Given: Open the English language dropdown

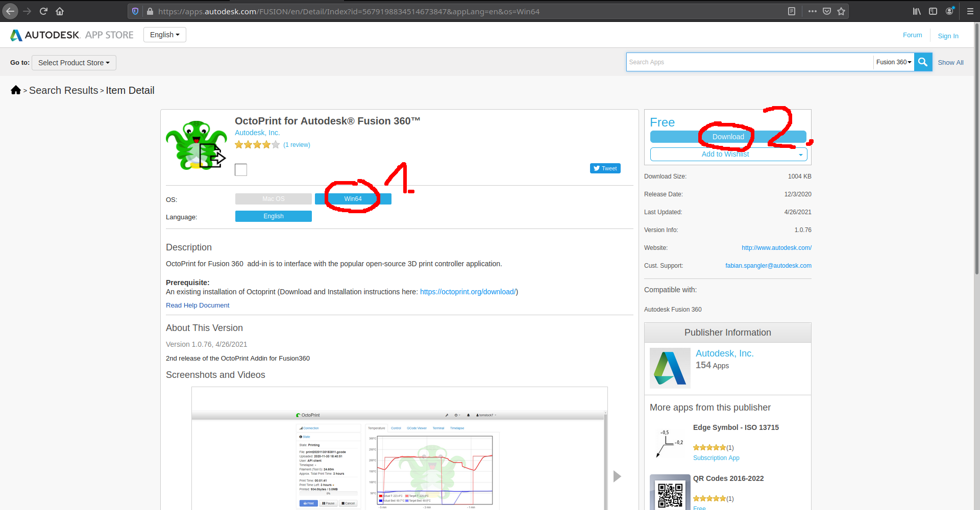Looking at the screenshot, I should pos(165,35).
